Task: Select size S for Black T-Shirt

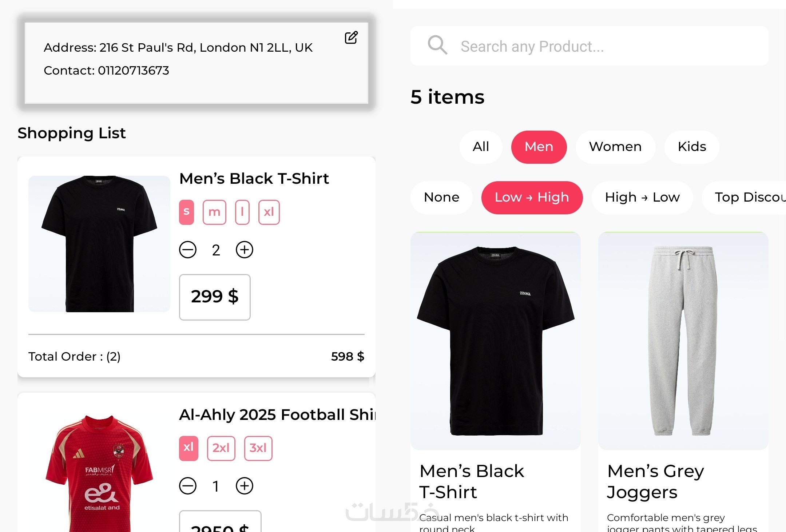Action: [186, 212]
